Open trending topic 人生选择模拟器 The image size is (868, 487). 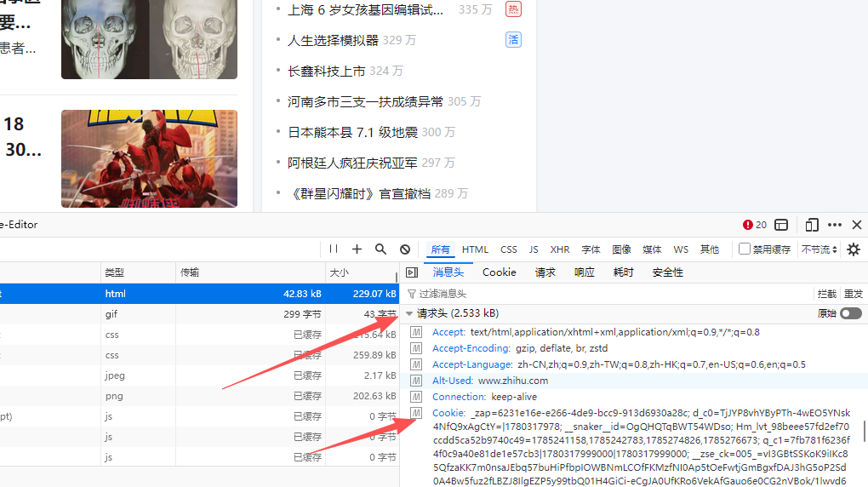pyautogui.click(x=333, y=40)
